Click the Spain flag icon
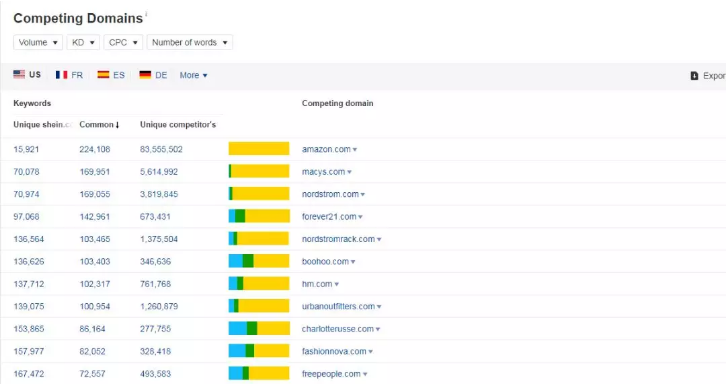Screen dimensions: 726x389 [x=103, y=75]
